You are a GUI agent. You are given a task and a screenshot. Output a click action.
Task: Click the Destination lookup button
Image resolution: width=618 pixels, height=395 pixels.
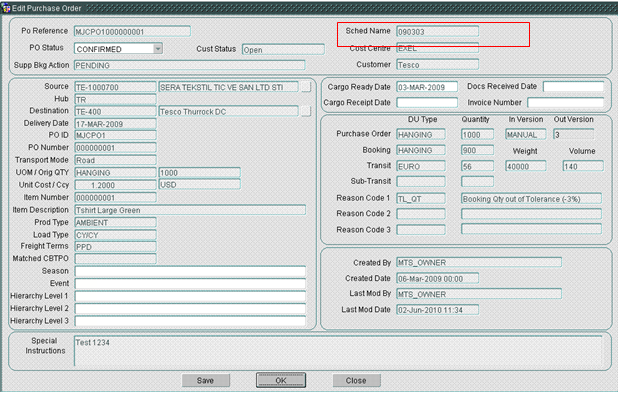[x=306, y=112]
